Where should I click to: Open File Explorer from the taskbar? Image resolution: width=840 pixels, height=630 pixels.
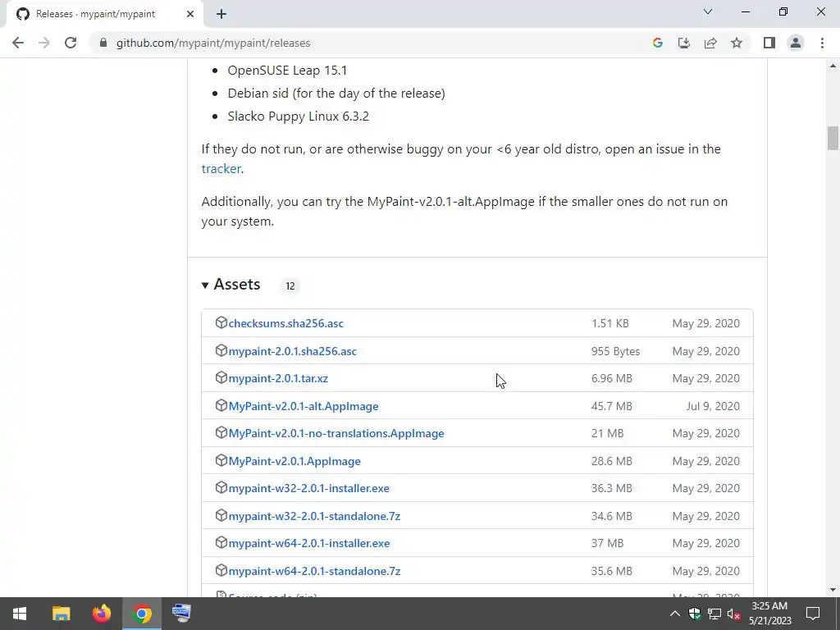click(61, 614)
